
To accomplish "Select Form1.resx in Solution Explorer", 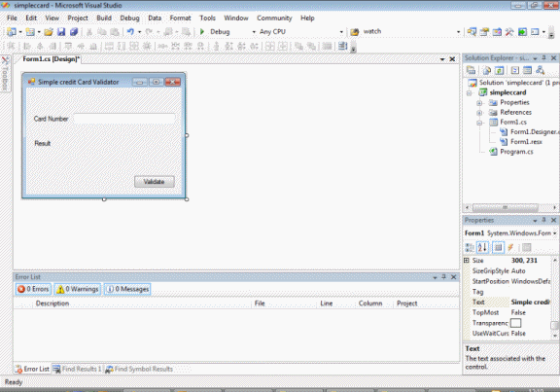I will coord(526,142).
